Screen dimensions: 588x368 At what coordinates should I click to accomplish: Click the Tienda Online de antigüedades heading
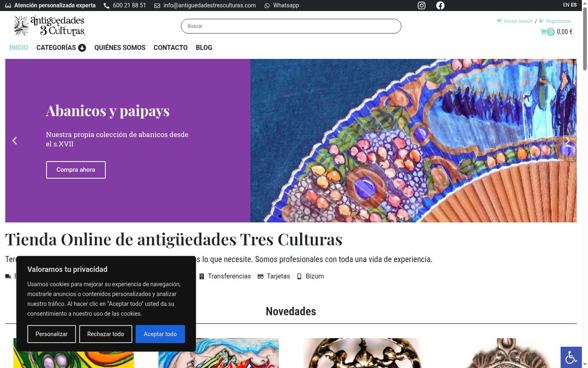tap(174, 240)
